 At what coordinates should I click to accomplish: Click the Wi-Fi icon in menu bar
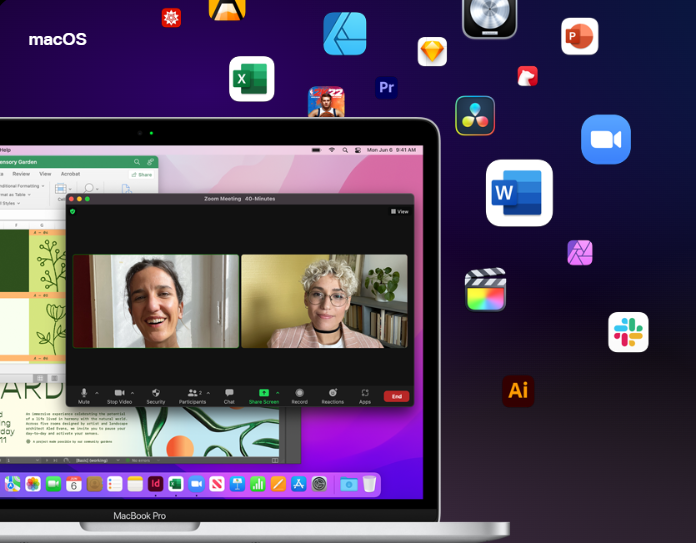(x=332, y=150)
